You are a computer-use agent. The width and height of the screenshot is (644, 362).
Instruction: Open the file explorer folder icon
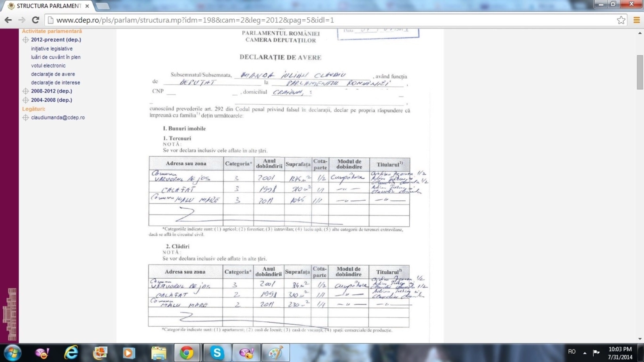pos(159,353)
